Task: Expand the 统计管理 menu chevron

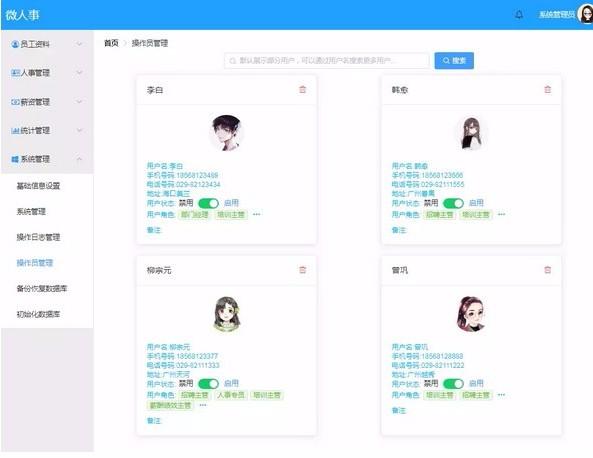Action: tap(79, 130)
